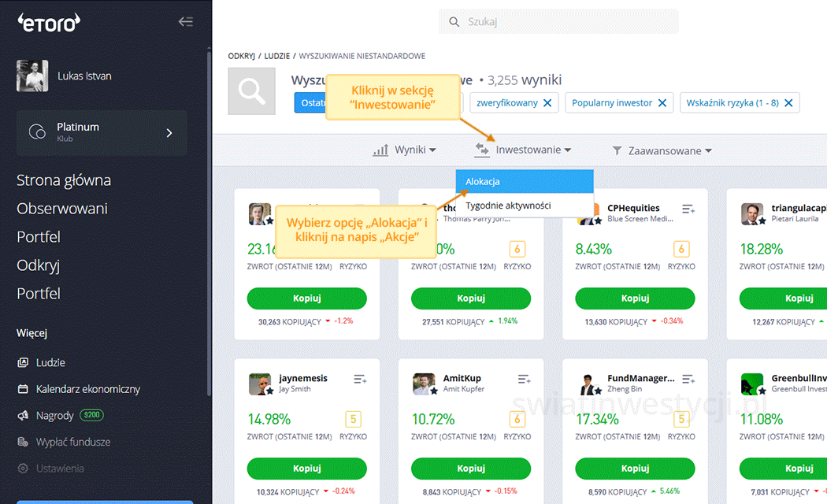Screen dimensions: 827x504
Task: Open Ustawienia gear icon
Action: pyautogui.click(x=23, y=468)
